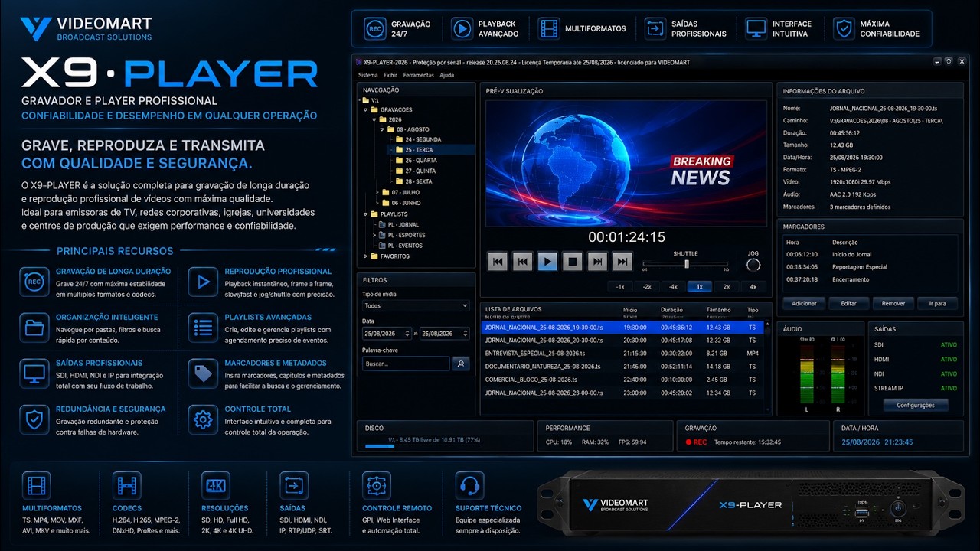Collapse the 2026 folder node

(x=374, y=120)
